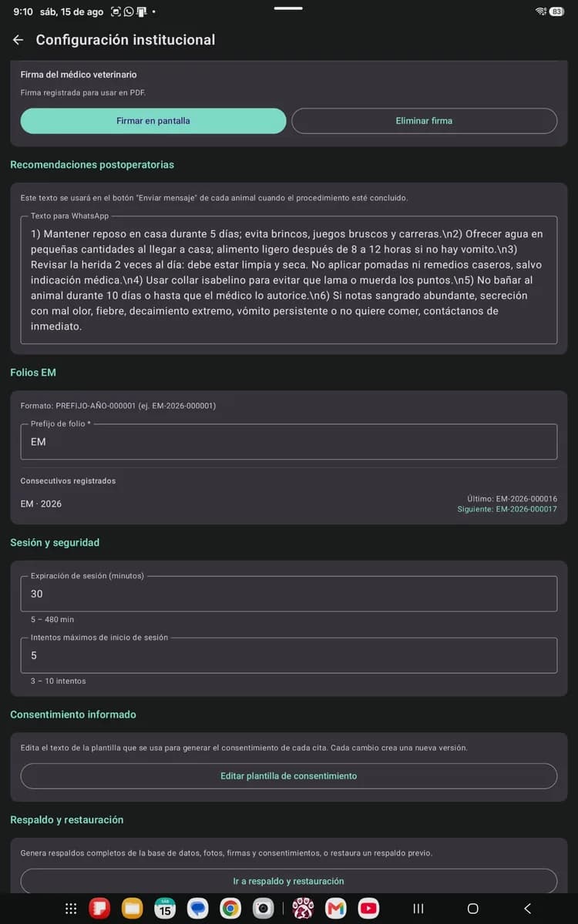Tap Firmar en pantalla button
Screen dimensions: 578x924
pos(153,121)
